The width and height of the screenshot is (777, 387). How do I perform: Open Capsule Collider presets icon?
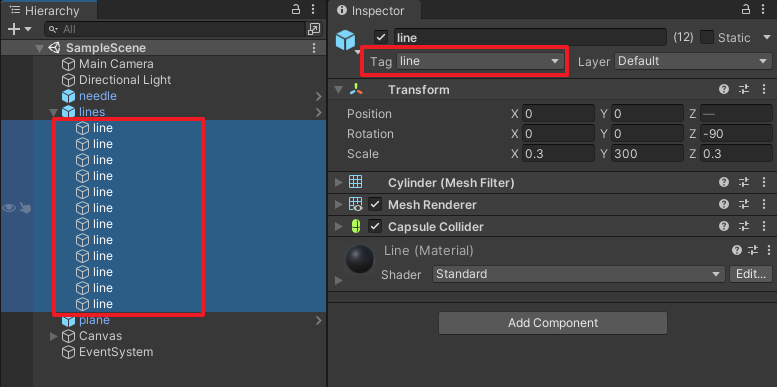[x=744, y=227]
